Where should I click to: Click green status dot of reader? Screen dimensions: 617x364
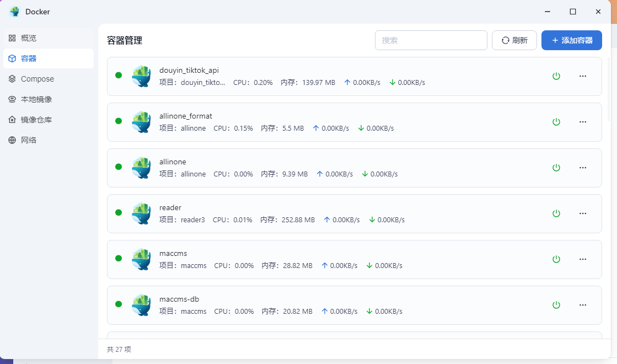pos(119,212)
